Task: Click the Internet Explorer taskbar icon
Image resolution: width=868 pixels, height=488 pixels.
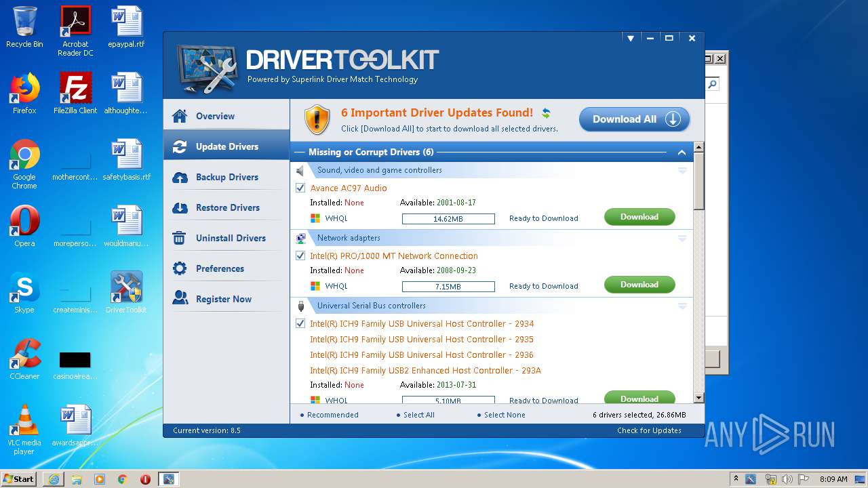Action: [x=54, y=479]
